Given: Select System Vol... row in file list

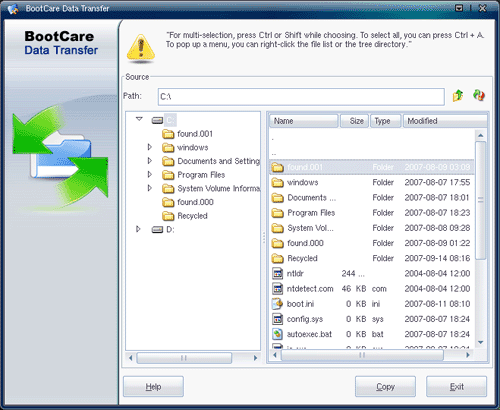Looking at the screenshot, I should click(372, 228).
